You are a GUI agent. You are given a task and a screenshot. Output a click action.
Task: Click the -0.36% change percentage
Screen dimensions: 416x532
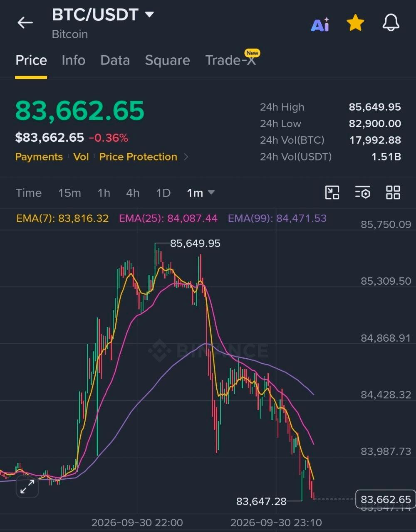pyautogui.click(x=109, y=138)
